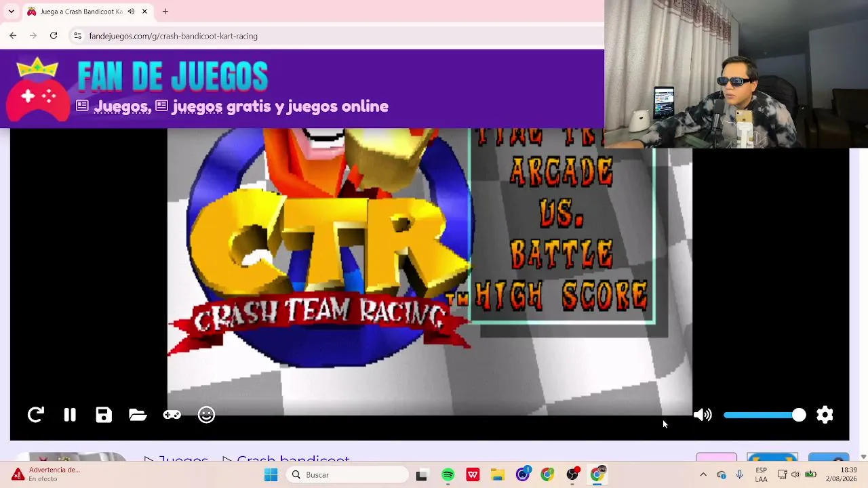
Task: Open the FAN DE JUEGOS site title link
Action: (x=172, y=76)
